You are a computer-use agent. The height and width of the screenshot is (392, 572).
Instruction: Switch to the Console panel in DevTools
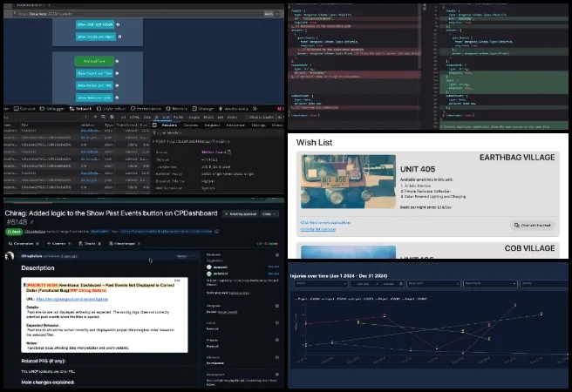click(26, 109)
